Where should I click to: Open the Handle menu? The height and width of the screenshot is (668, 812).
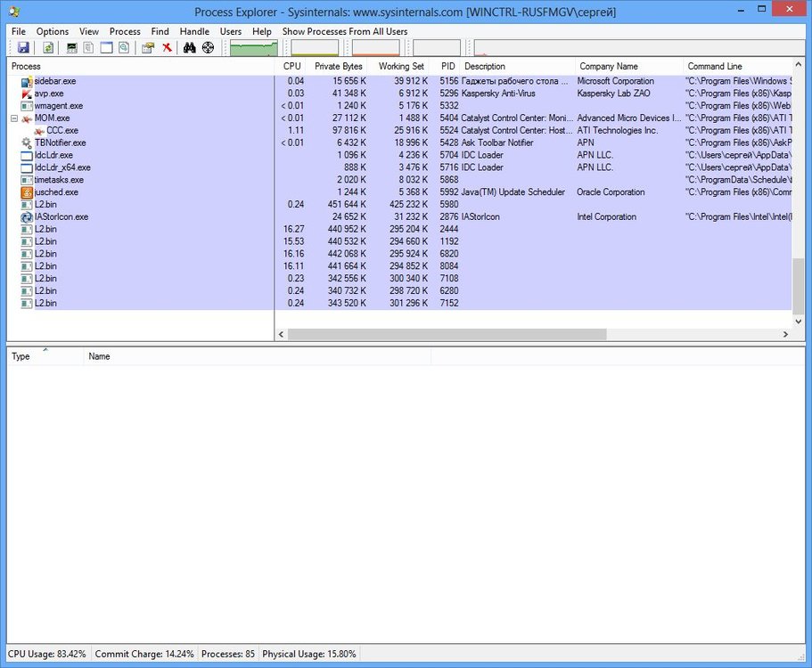coord(194,31)
